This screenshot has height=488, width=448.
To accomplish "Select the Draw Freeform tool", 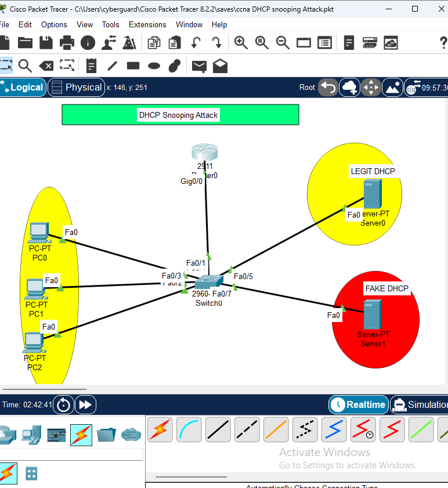I will click(175, 66).
